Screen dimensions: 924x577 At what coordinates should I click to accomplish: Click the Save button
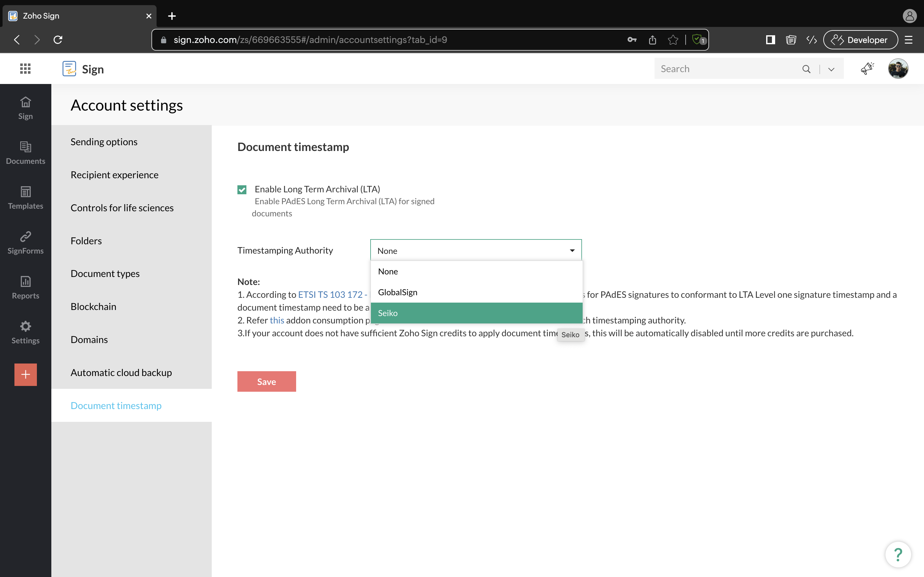[267, 381]
